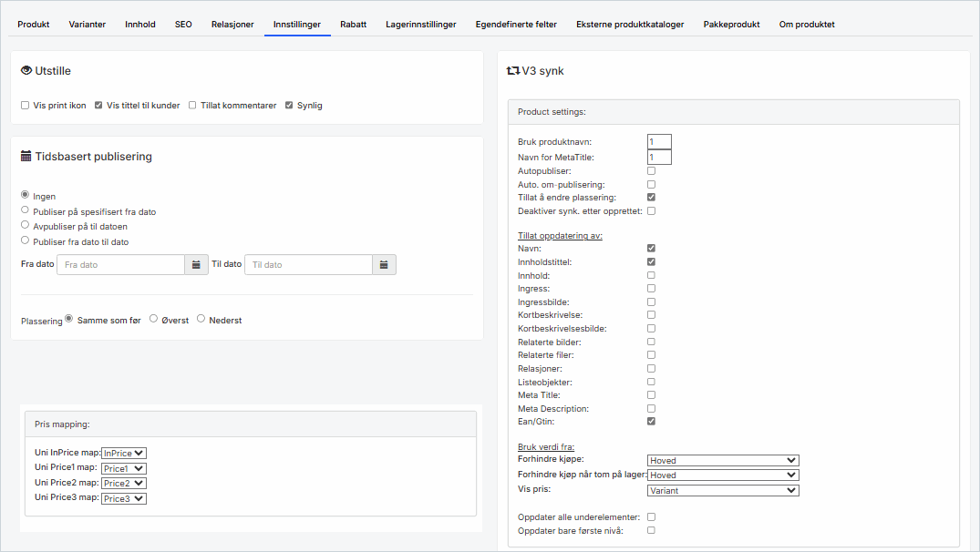The image size is (980, 552).
Task: Click the Til dato text field
Action: [x=308, y=265]
